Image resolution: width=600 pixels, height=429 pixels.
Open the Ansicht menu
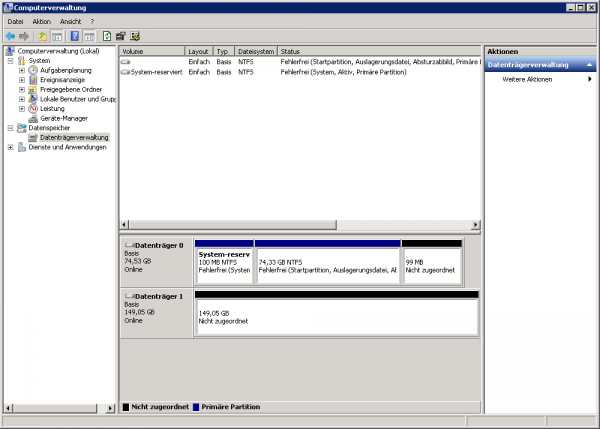(x=70, y=20)
